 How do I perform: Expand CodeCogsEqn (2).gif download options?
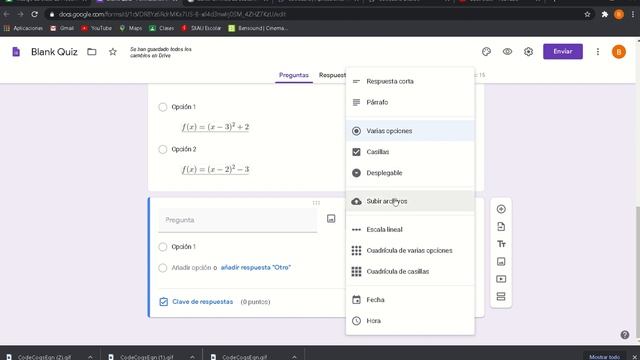coord(90,357)
